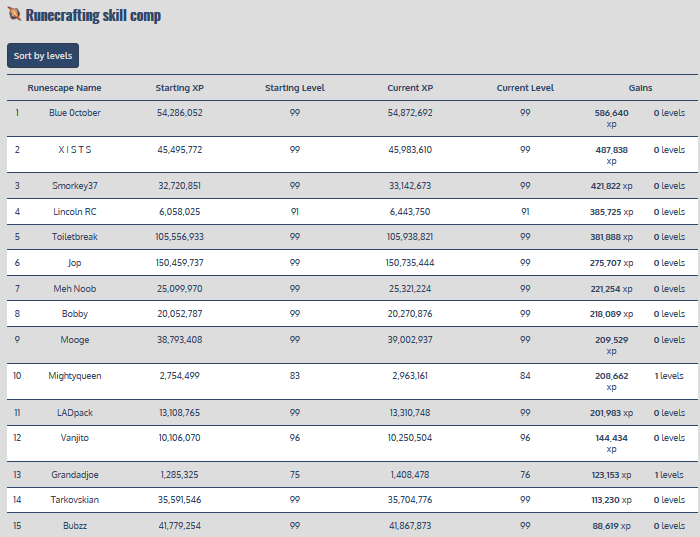
Task: Click the Starting Level column header
Action: tap(295, 88)
